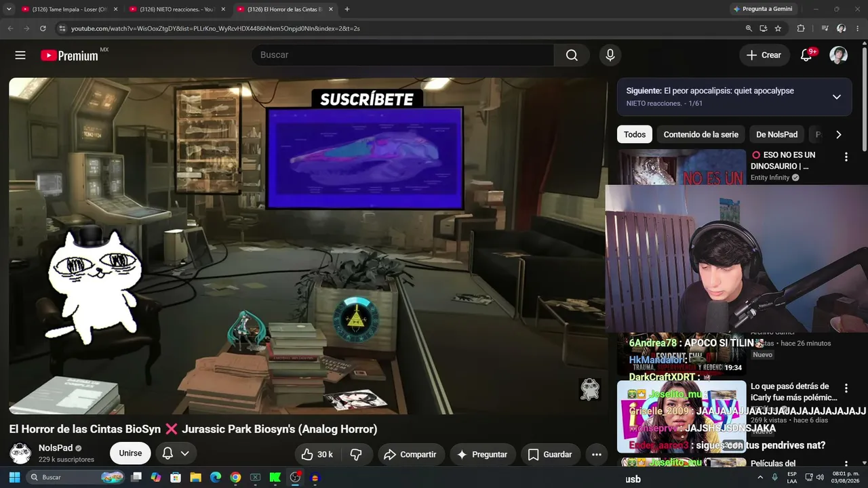Open the tab search dropdown arrow
This screenshot has height=488, width=868.
pyautogui.click(x=9, y=9)
